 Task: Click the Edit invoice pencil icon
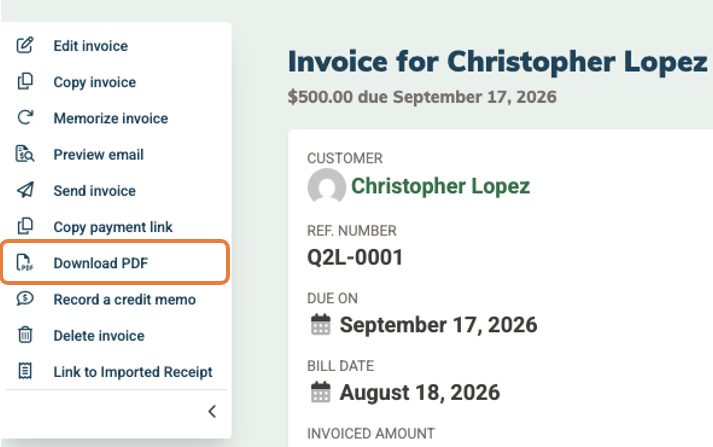pos(25,45)
